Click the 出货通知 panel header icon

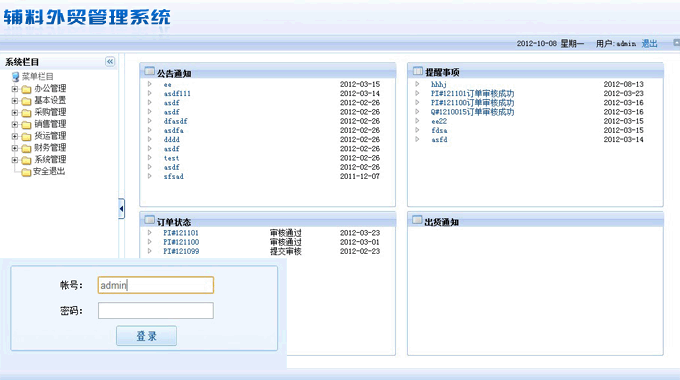point(417,220)
